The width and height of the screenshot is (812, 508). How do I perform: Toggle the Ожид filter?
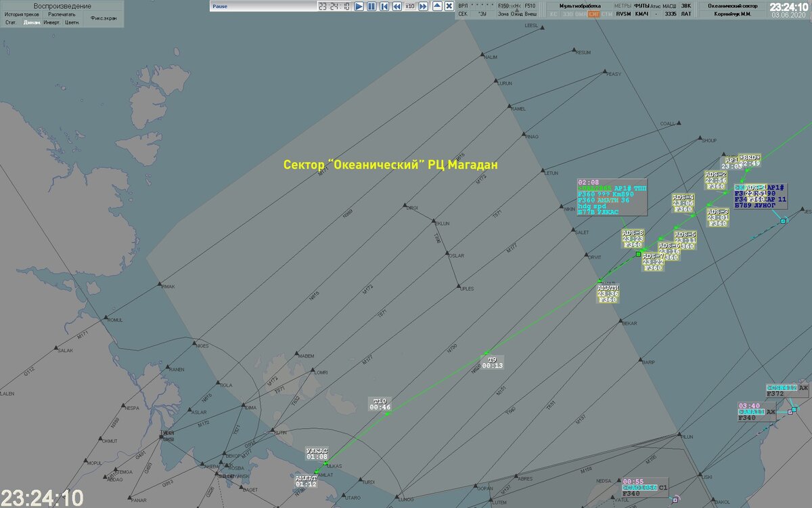click(x=516, y=14)
